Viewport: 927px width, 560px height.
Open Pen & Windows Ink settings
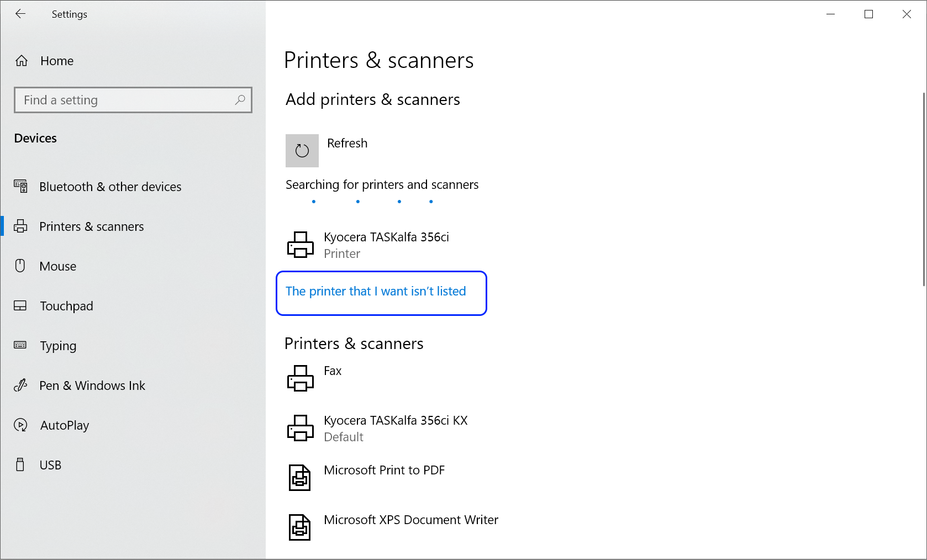click(92, 385)
